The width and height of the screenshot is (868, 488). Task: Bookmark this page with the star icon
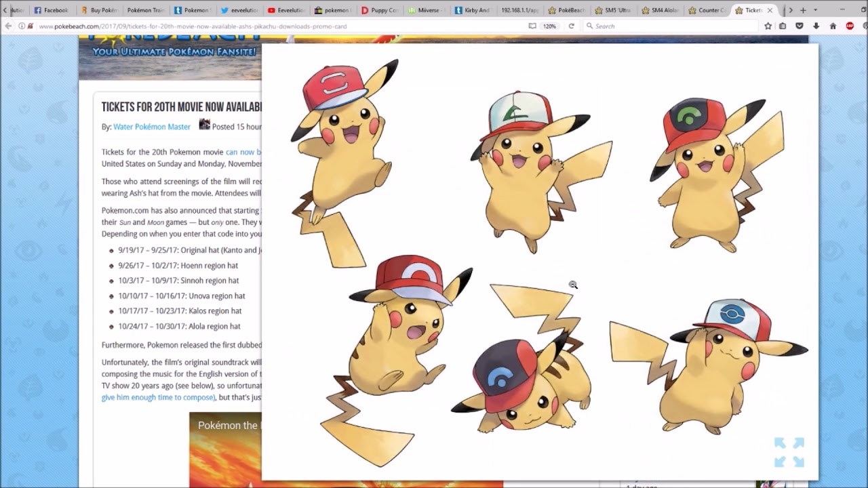tap(768, 26)
